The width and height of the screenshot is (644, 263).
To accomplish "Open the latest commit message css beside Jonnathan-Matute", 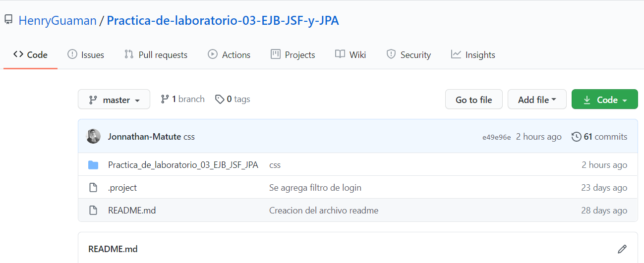I will (x=189, y=137).
